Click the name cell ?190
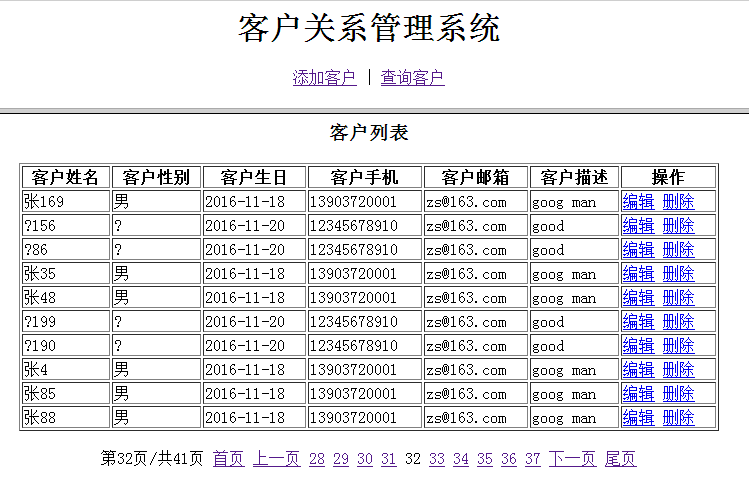749x501 pixels. click(66, 345)
